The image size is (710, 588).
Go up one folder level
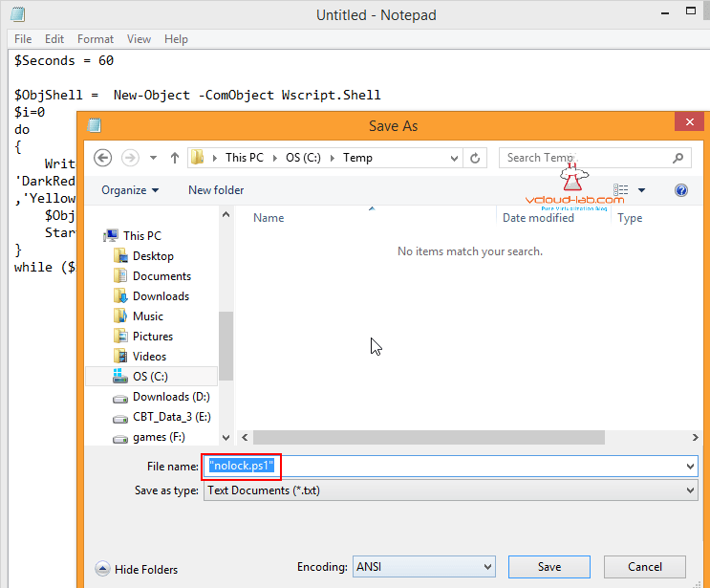(x=174, y=158)
